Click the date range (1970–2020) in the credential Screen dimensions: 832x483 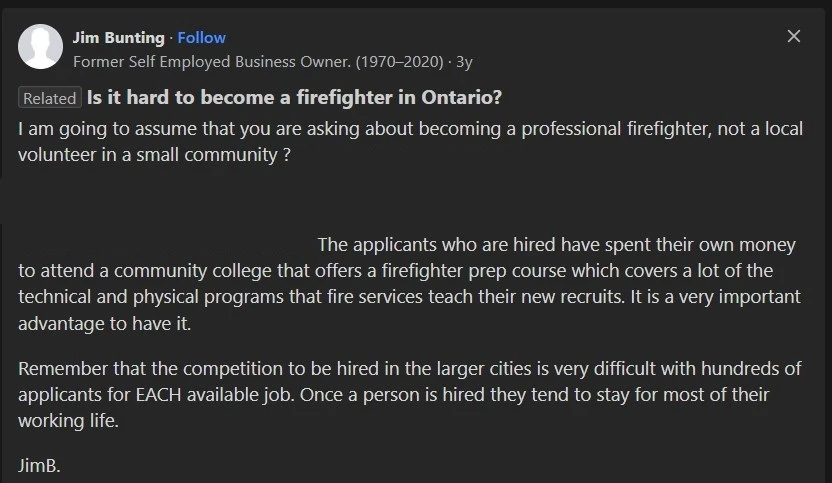click(400, 62)
